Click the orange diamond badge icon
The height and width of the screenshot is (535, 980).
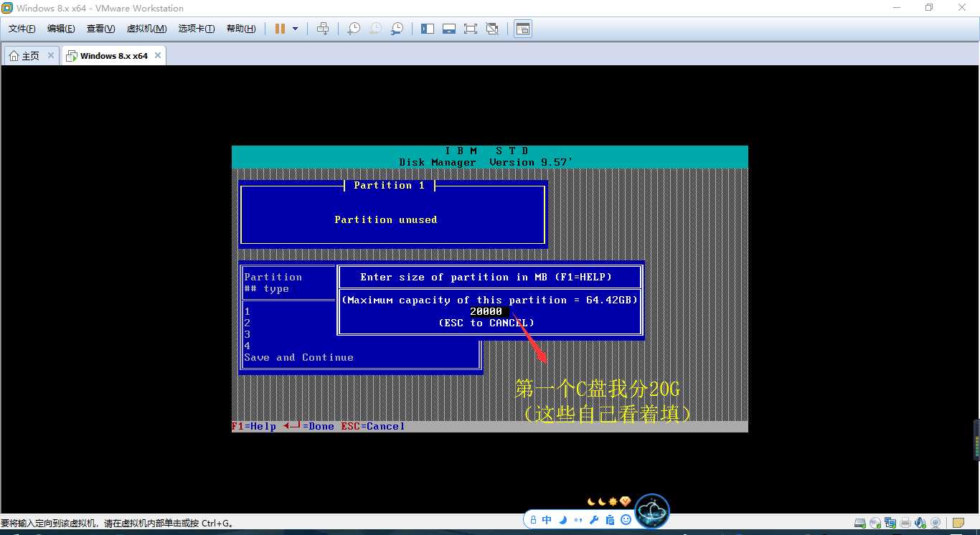pos(625,502)
